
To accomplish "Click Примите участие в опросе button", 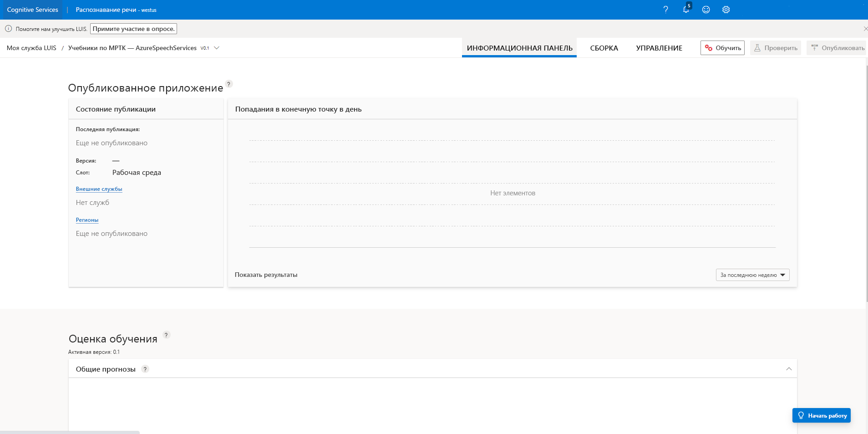I will pyautogui.click(x=133, y=29).
